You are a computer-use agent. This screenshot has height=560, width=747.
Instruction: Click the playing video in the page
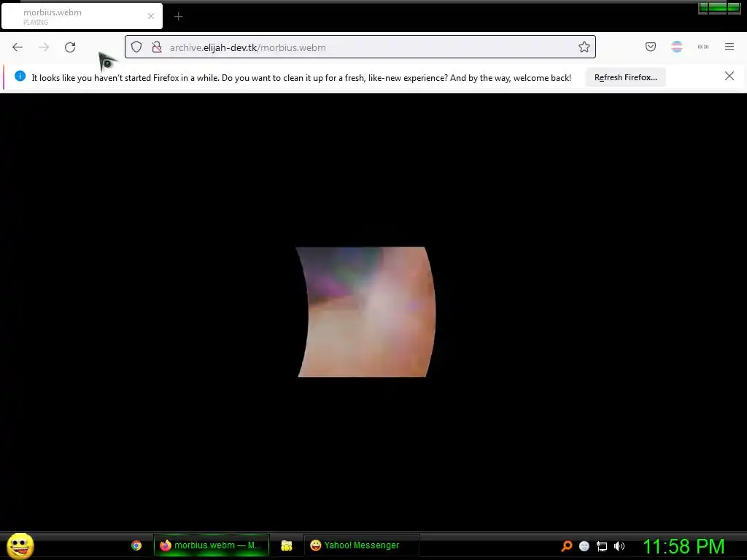(366, 312)
